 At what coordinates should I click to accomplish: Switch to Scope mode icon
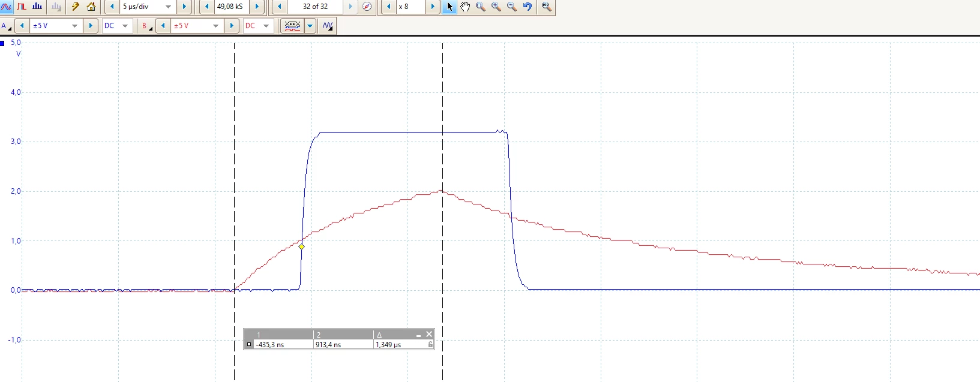6,7
